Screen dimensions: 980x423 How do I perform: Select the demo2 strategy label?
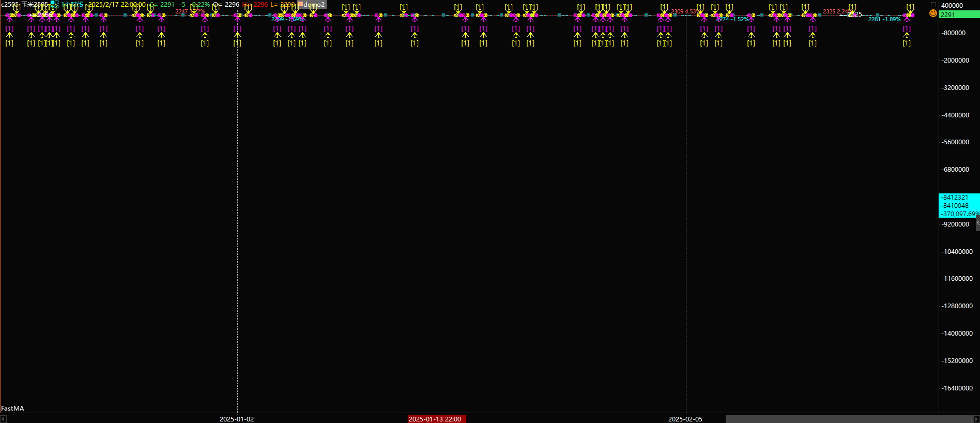pos(314,5)
